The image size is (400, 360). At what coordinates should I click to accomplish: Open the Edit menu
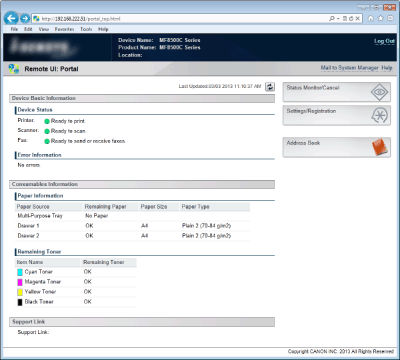coord(28,29)
